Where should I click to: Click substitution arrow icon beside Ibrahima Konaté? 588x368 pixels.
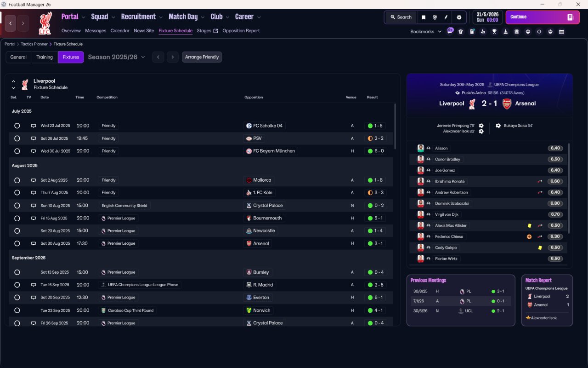540,181
